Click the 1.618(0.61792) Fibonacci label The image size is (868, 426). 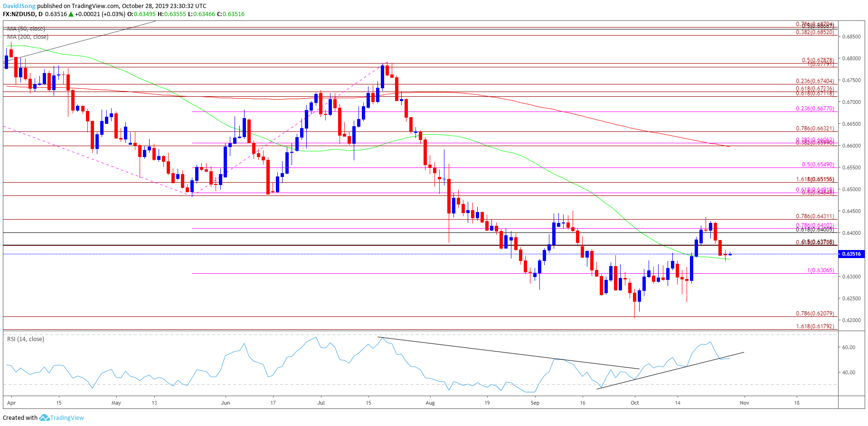pos(815,326)
